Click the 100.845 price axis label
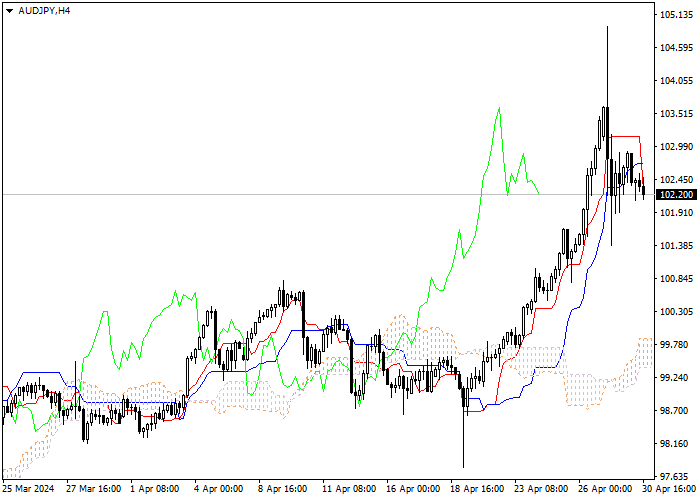This screenshot has height=500, width=700. [x=677, y=279]
